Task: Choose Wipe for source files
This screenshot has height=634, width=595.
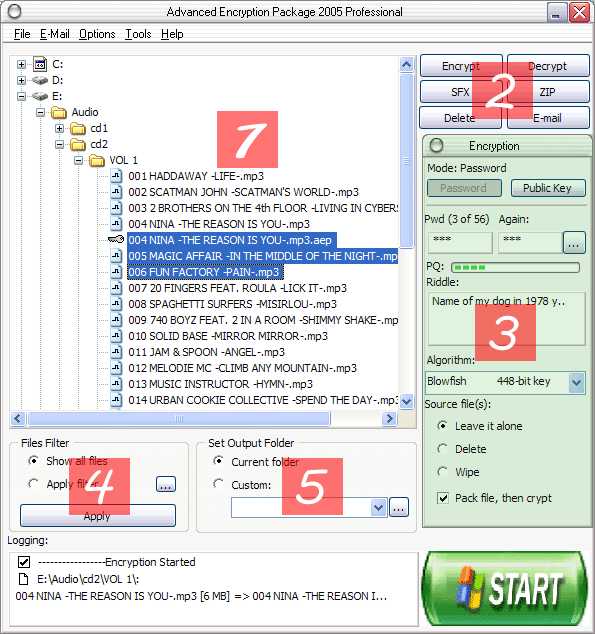Action: pos(443,471)
